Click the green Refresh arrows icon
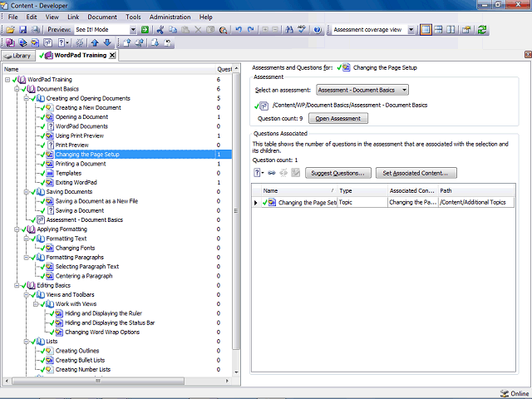The width and height of the screenshot is (532, 399). pos(482,30)
